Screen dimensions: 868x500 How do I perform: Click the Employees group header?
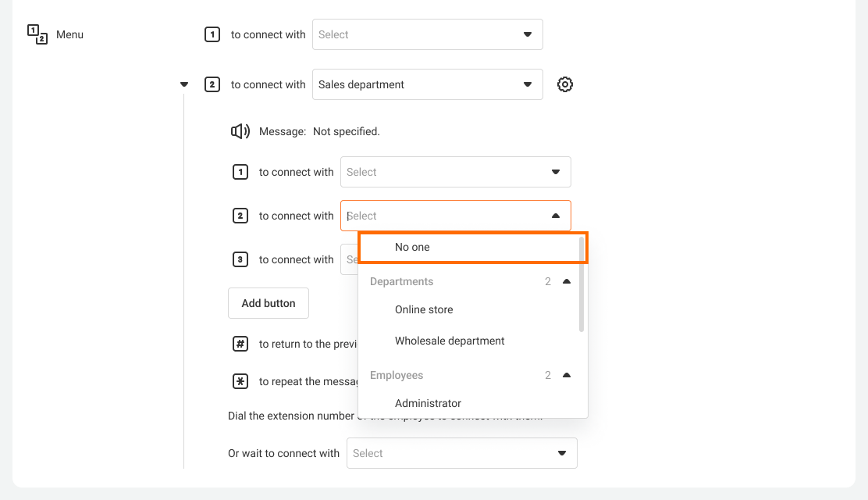coord(397,375)
